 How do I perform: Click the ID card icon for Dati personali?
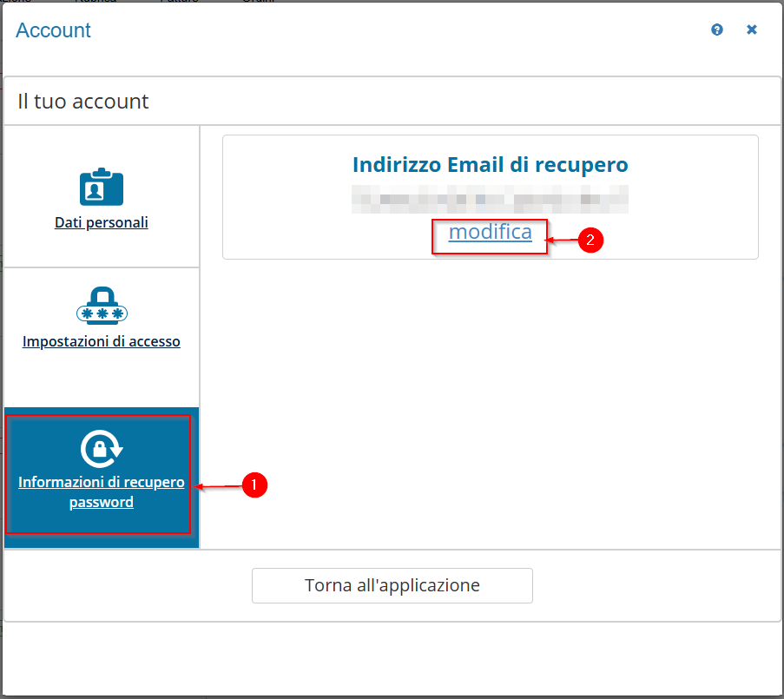(102, 186)
